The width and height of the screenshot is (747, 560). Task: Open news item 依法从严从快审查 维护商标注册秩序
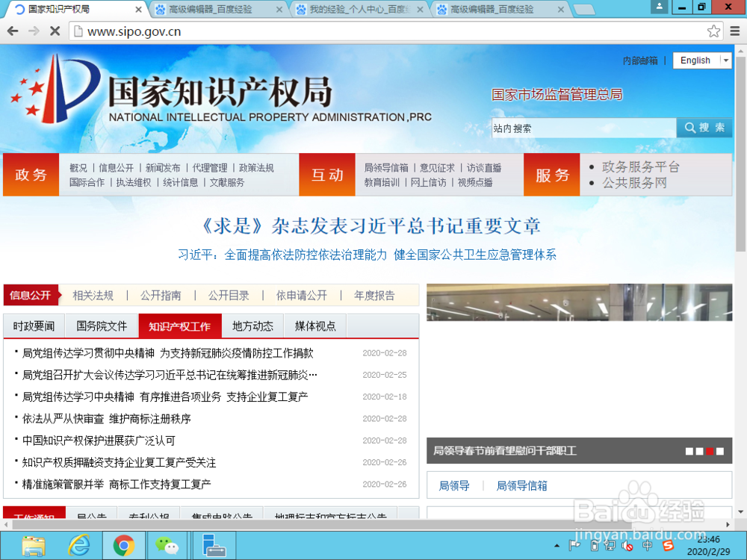[x=107, y=419]
